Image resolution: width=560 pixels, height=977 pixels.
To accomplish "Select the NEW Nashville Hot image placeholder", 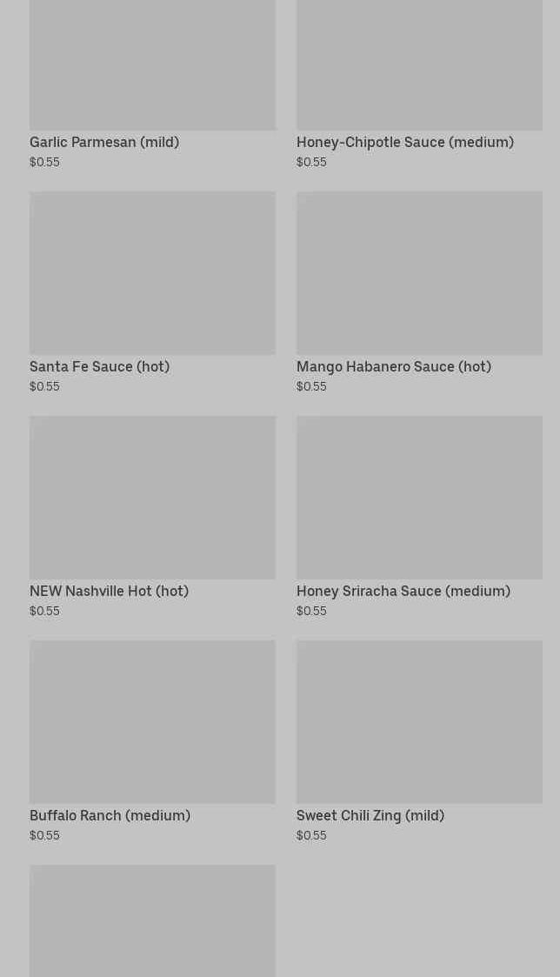I will coord(153,498).
